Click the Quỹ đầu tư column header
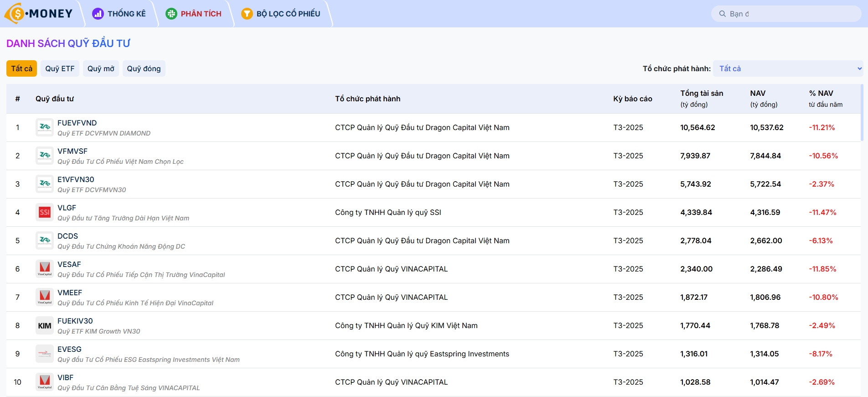Image resolution: width=868 pixels, height=397 pixels. click(x=54, y=99)
